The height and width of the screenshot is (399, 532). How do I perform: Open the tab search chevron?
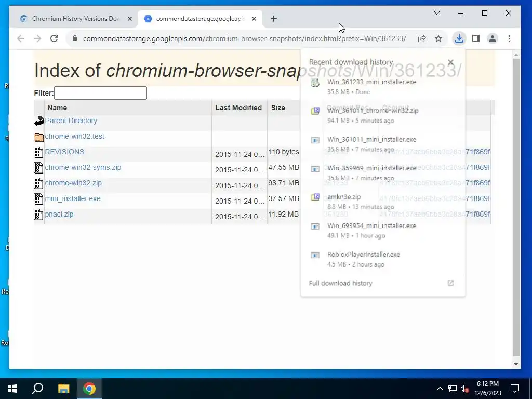point(437,13)
